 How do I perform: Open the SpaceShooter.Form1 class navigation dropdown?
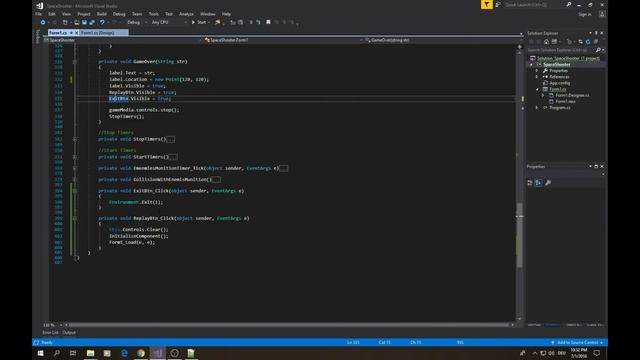[282, 40]
